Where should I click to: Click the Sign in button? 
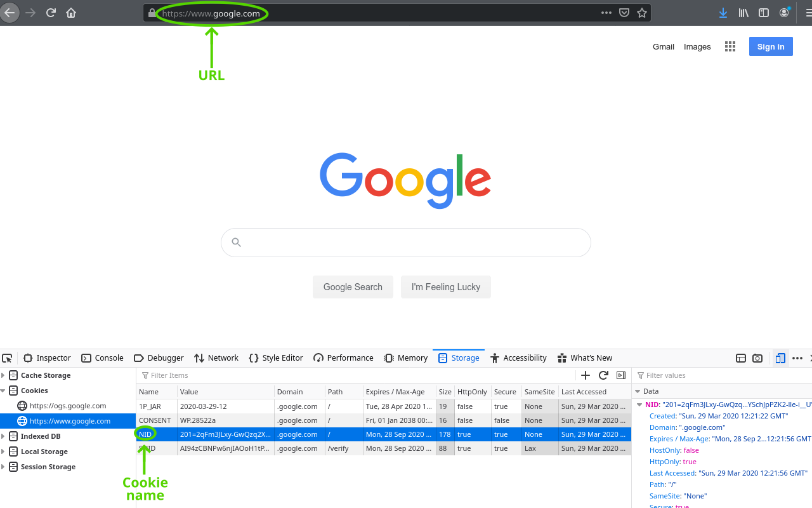pyautogui.click(x=771, y=46)
